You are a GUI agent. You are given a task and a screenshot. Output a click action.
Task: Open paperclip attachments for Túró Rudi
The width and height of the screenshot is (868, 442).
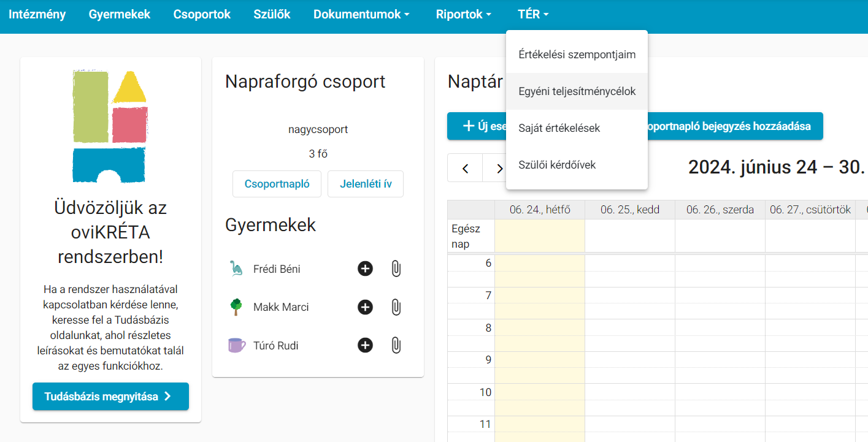point(396,346)
